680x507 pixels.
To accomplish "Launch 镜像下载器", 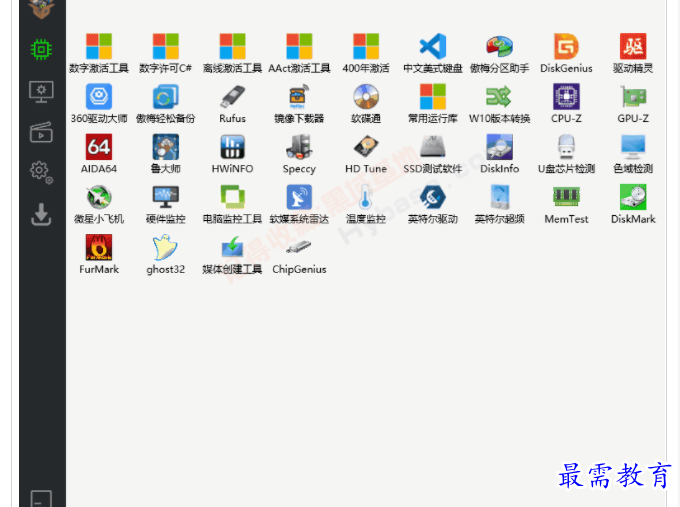I will coord(299,103).
